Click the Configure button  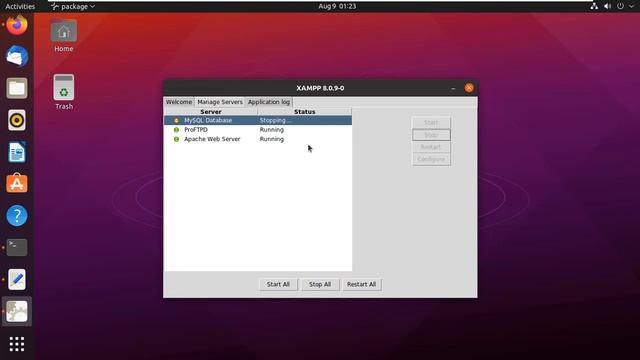431,159
